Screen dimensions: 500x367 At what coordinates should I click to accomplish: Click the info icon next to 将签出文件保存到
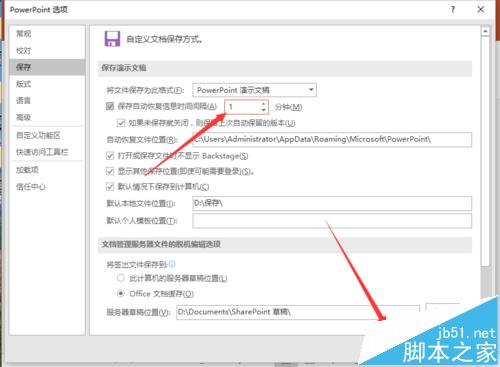coord(172,264)
